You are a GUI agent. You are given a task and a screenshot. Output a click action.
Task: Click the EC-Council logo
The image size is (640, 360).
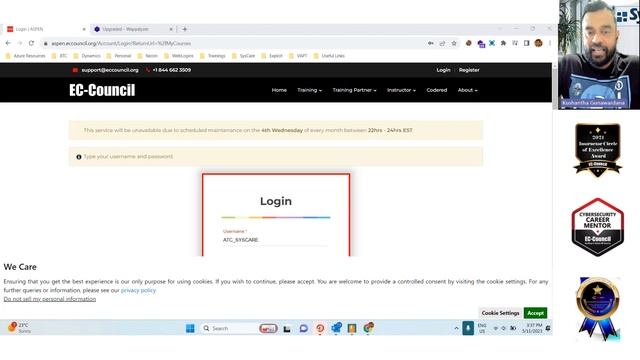click(x=102, y=90)
